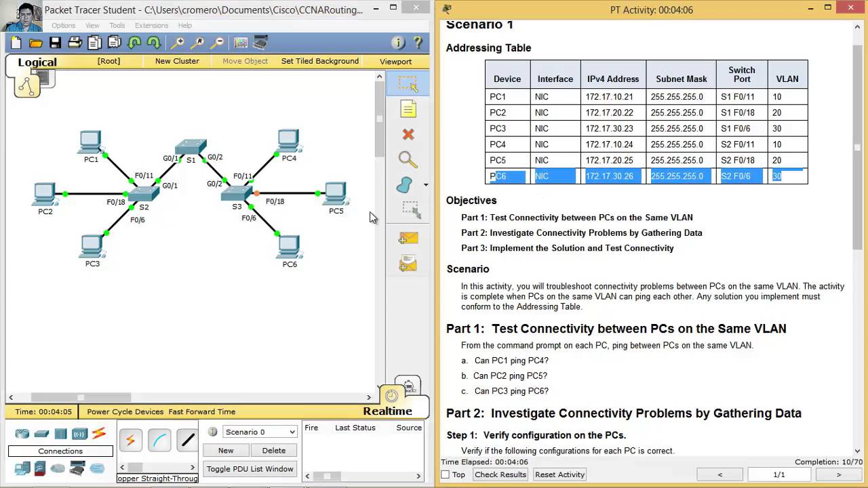This screenshot has width=868, height=488.
Task: Click the Check Results button
Action: [500, 474]
